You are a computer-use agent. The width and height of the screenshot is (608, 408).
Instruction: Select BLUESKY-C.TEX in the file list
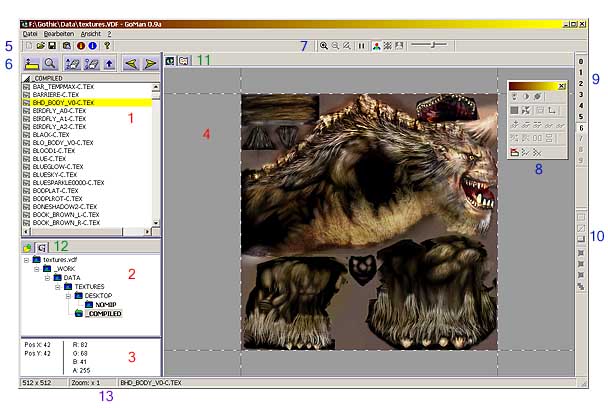coord(87,175)
